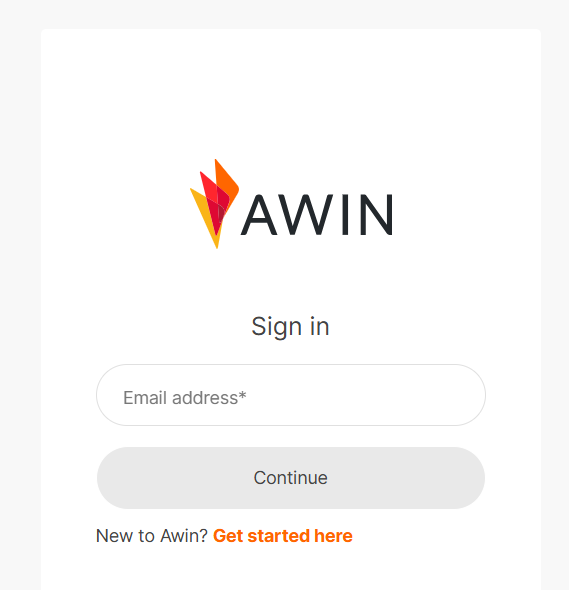569x590 pixels.
Task: Click the letter A in the AWIN logo
Action: coord(259,214)
